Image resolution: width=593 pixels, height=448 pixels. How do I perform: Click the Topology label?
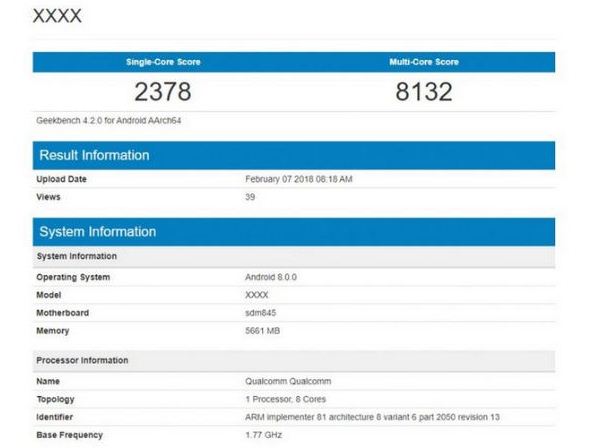tap(56, 400)
